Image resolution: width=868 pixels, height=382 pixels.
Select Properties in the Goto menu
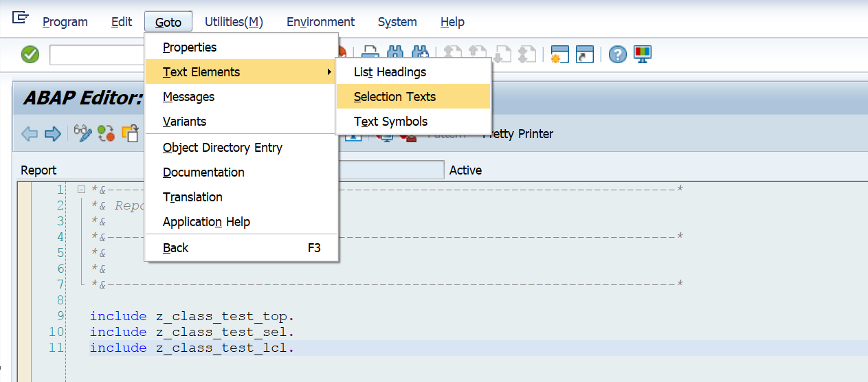[x=241, y=47]
